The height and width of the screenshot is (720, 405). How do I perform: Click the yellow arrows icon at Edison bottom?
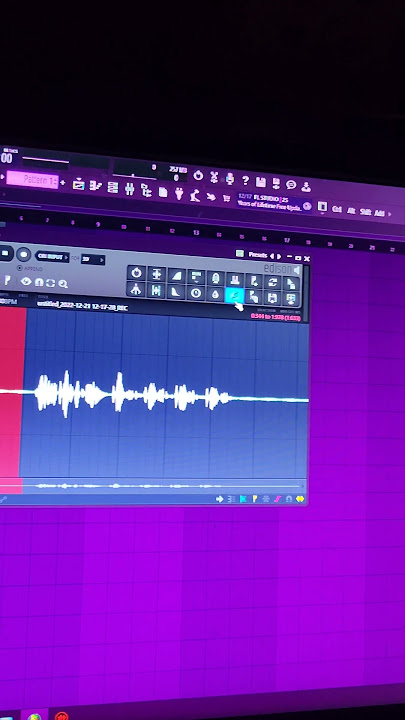[x=300, y=499]
